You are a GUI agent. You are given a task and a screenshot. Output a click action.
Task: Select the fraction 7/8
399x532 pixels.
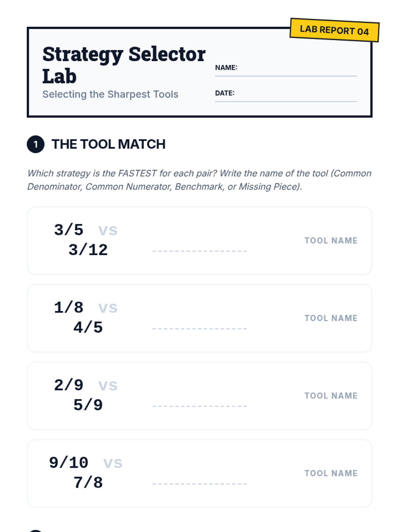pos(88,483)
